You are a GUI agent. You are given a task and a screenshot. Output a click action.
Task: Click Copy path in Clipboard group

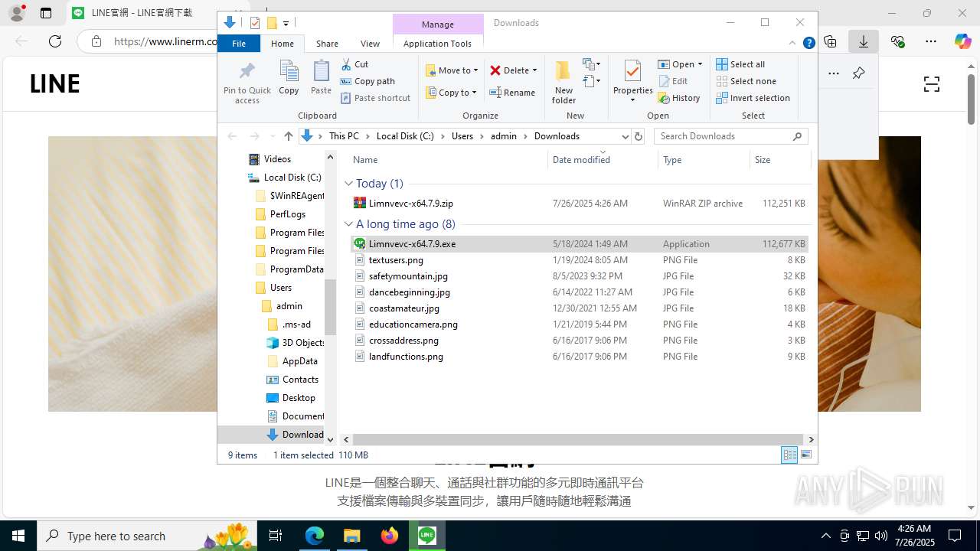367,81
